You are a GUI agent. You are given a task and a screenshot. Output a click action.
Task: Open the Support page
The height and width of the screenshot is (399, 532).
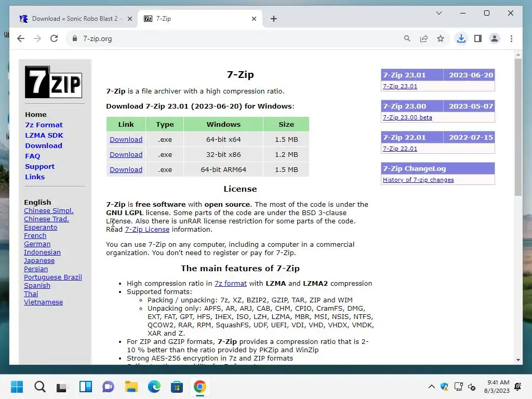point(39,167)
